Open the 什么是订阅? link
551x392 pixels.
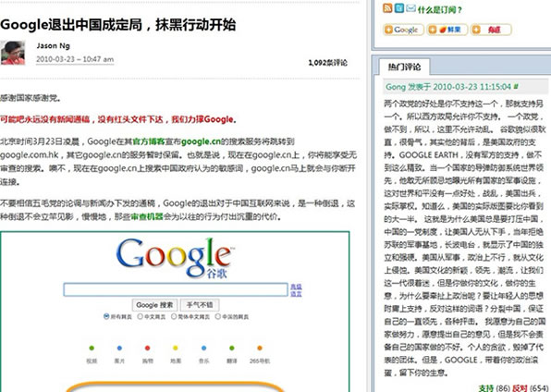tap(439, 10)
